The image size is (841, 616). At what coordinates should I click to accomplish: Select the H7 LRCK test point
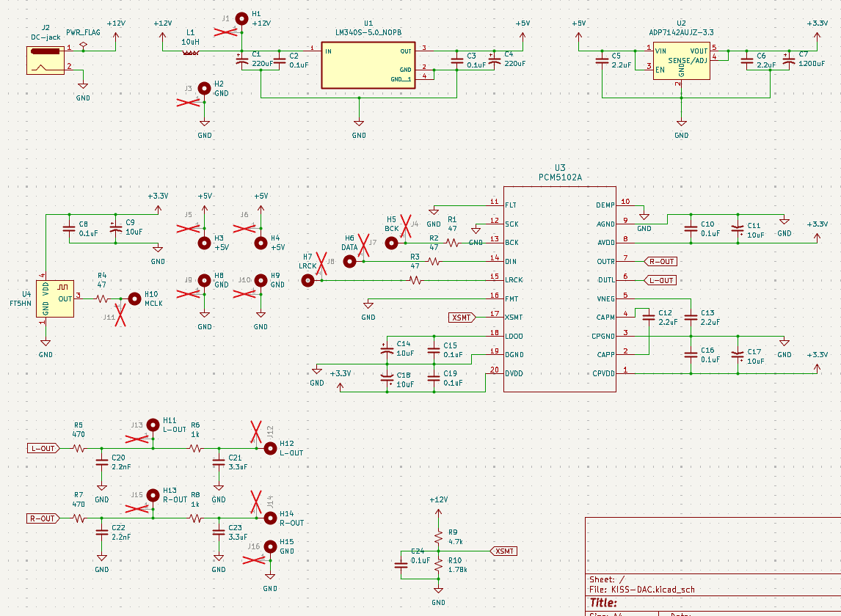(x=307, y=280)
